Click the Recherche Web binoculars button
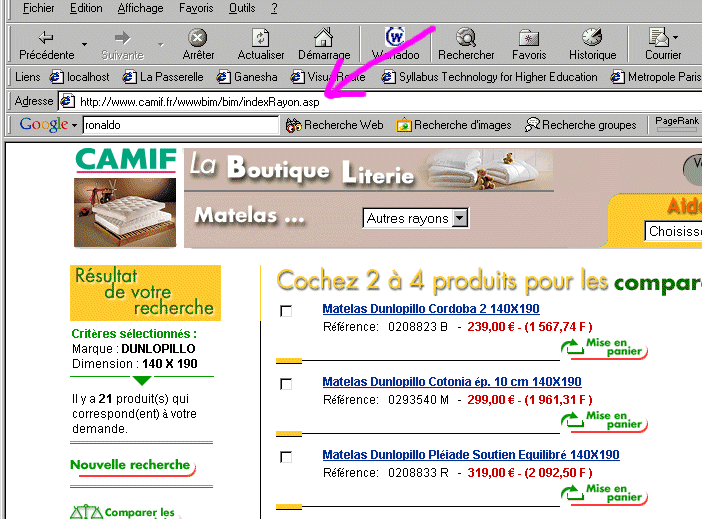The image size is (702, 519). 334,125
